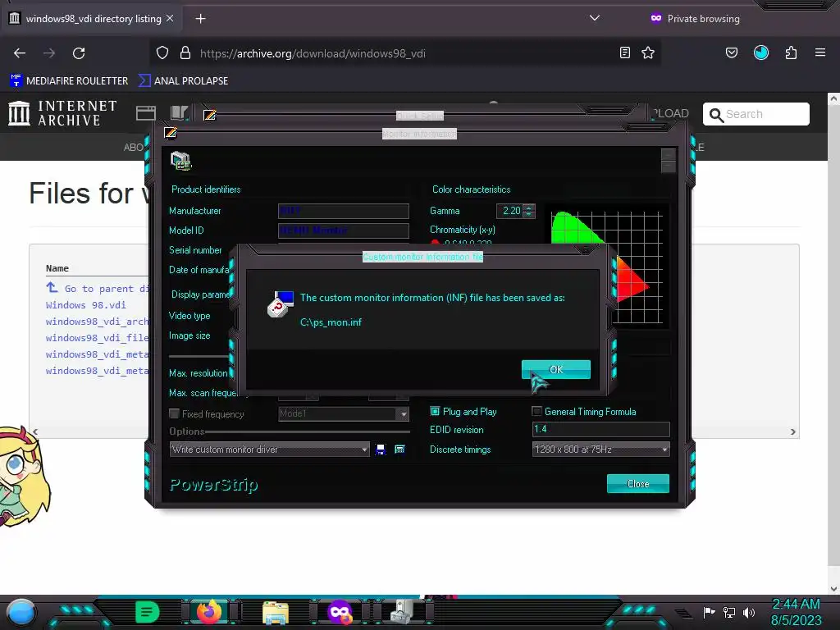Open the Firefox hamburger menu
This screenshot has width=840, height=630.
820,52
